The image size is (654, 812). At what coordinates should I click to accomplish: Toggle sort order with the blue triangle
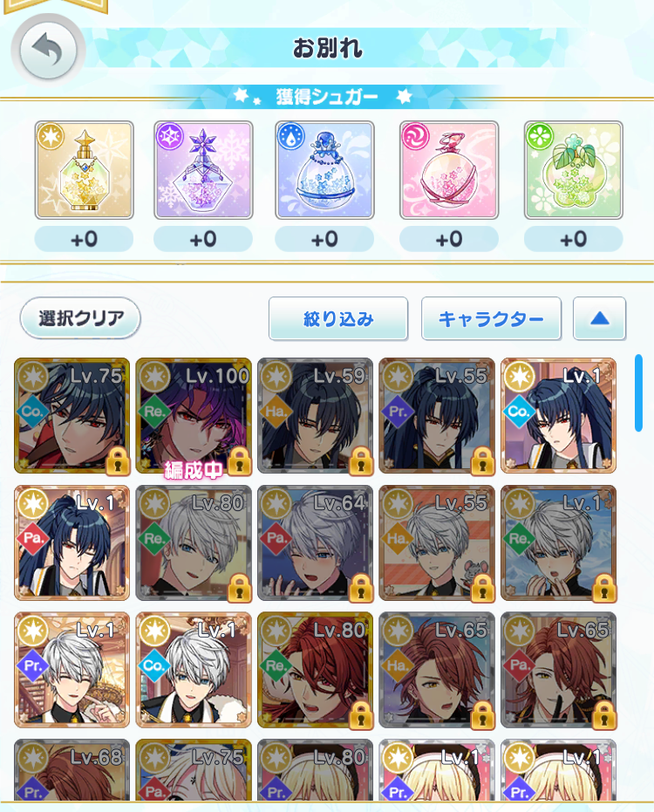(599, 318)
